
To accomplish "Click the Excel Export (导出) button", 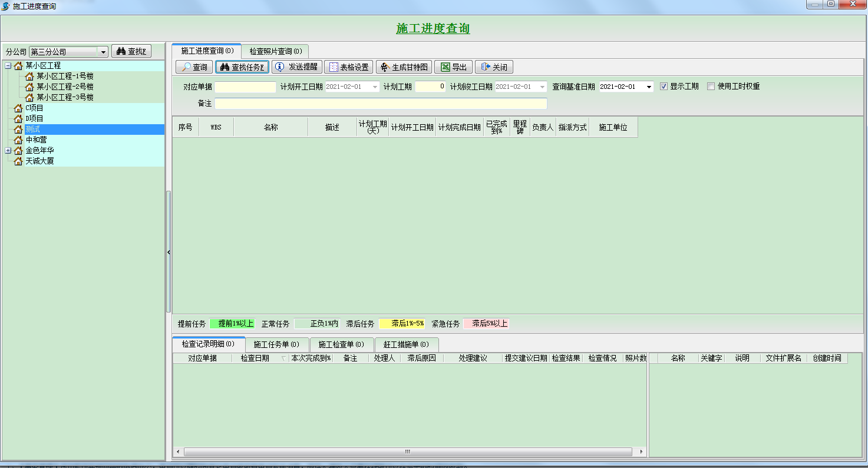I will pos(453,67).
